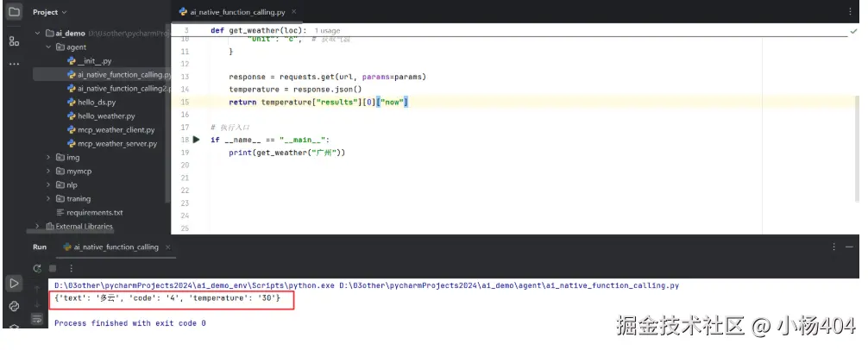
Task: Open the Run tool window play icon
Action: pyautogui.click(x=14, y=283)
